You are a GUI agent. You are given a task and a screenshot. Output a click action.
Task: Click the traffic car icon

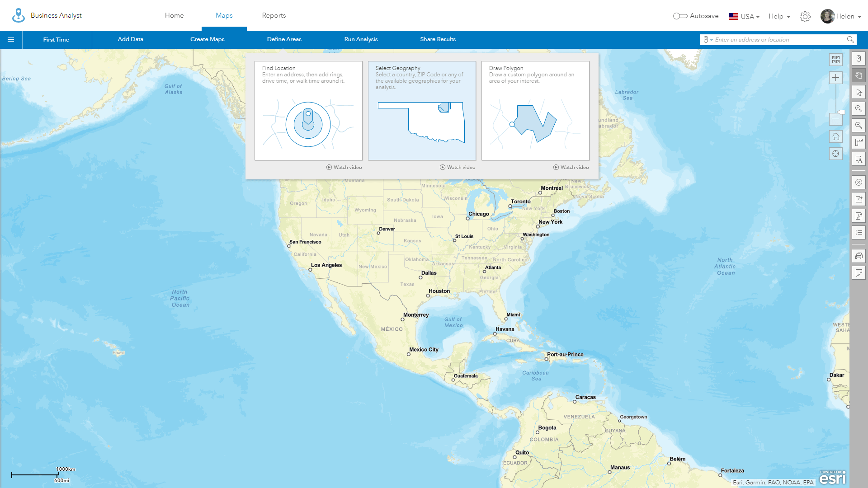[x=859, y=256]
